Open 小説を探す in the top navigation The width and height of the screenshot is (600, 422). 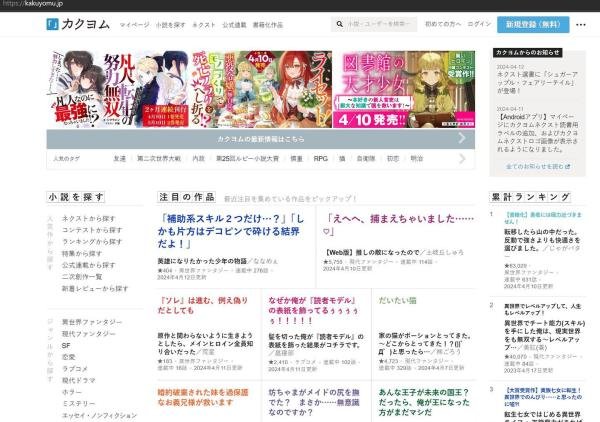click(170, 25)
